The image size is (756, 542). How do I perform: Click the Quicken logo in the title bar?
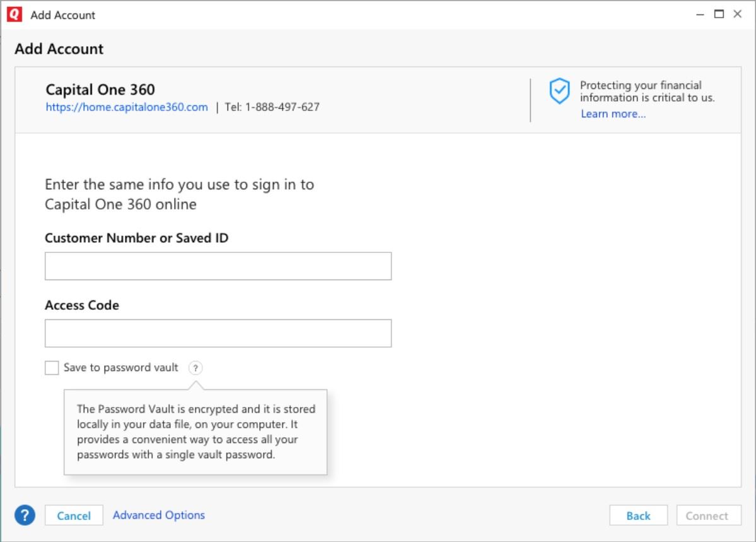[15, 15]
